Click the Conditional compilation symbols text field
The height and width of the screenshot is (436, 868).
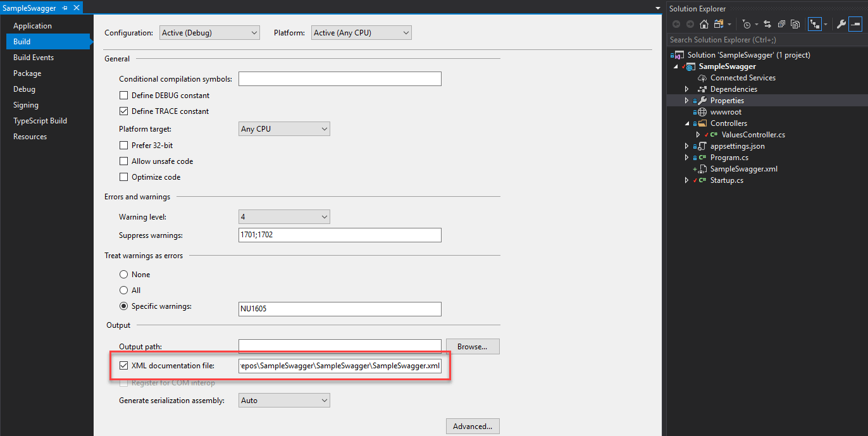tap(340, 79)
